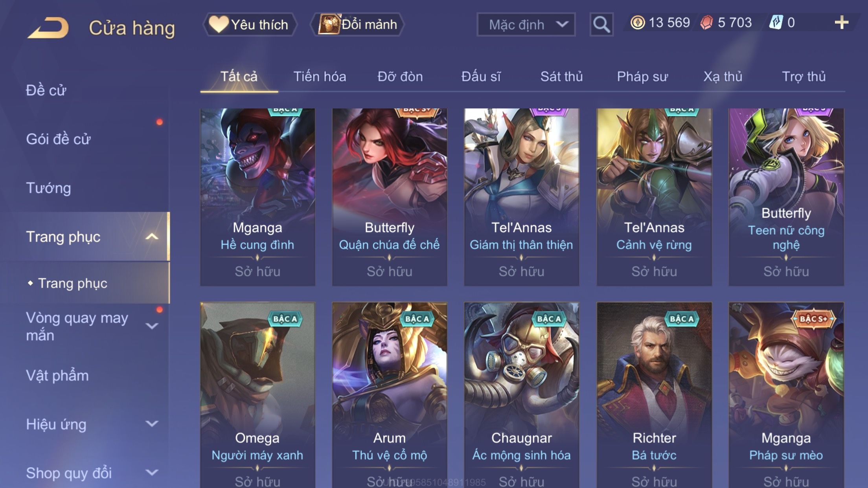Screen dimensions: 868x488
Task: Open Tướng in the sidebar
Action: 48,188
